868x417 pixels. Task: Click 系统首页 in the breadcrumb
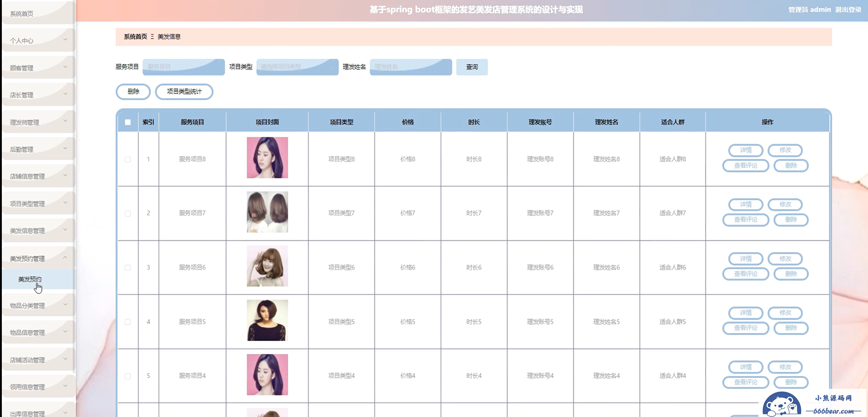tap(136, 37)
